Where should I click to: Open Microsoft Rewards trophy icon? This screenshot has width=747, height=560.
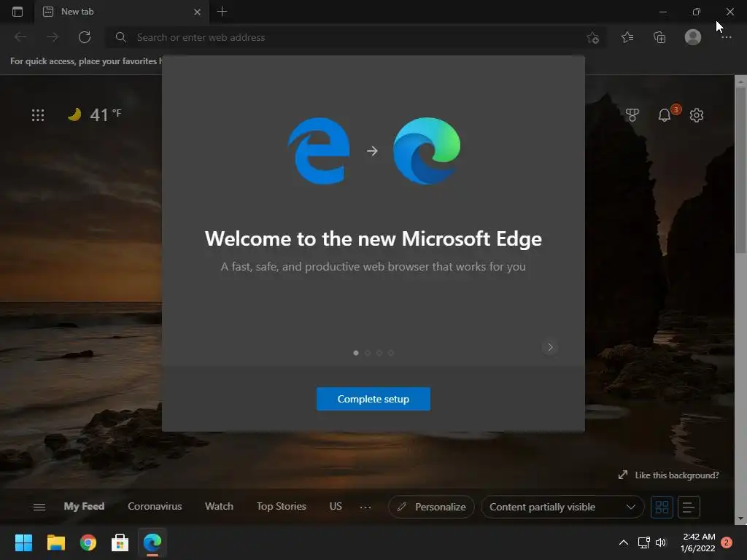coord(632,114)
